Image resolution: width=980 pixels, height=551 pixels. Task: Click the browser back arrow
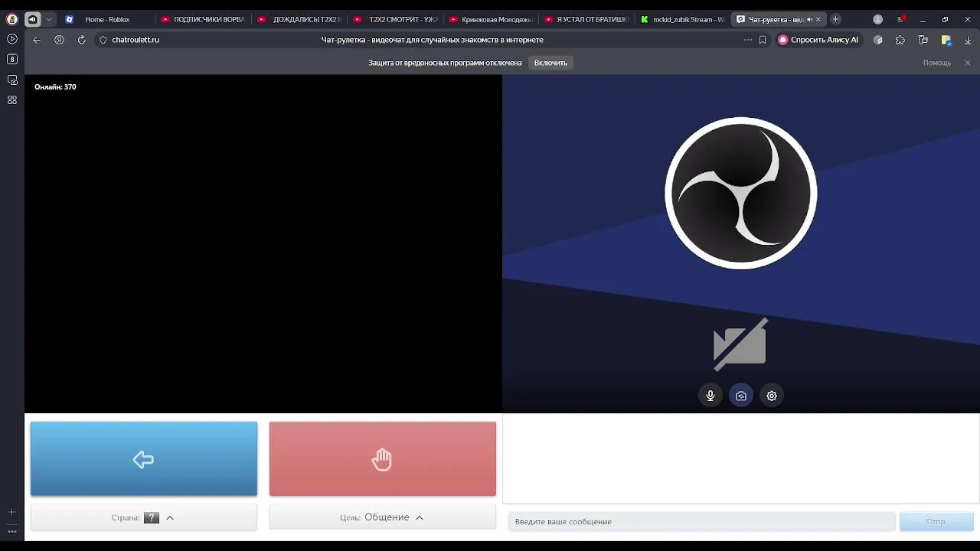coord(36,40)
